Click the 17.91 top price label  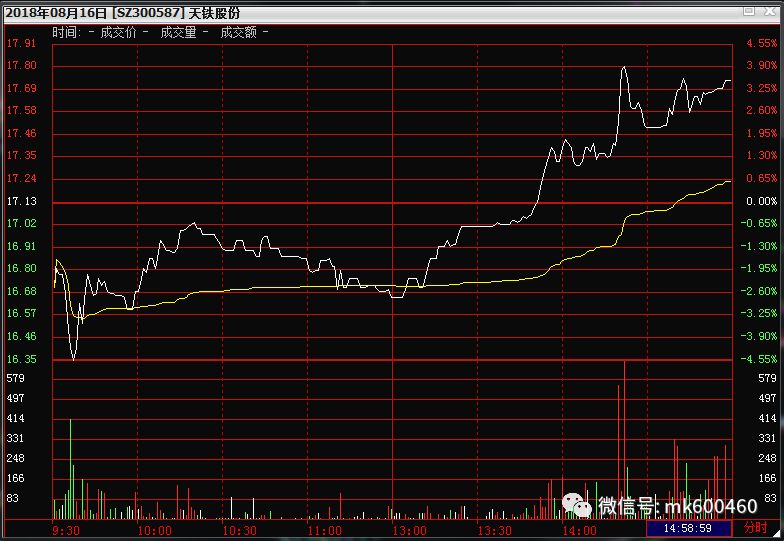point(21,44)
